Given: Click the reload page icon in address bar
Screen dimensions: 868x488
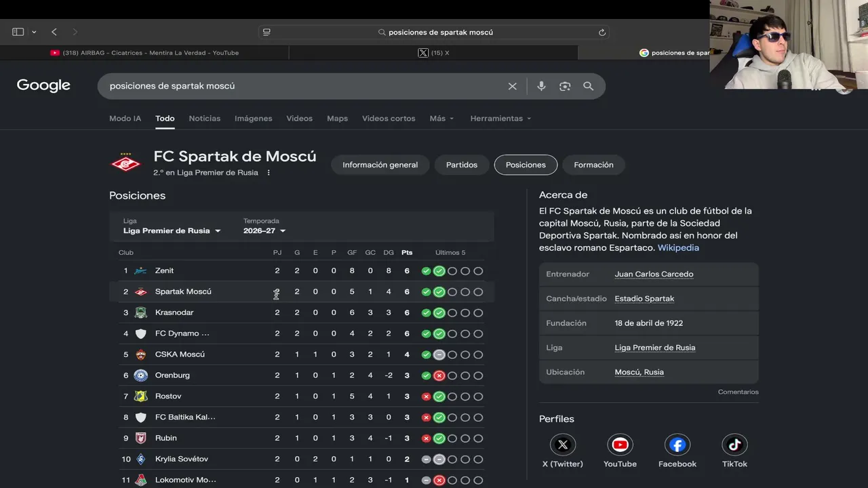Looking at the screenshot, I should 601,32.
